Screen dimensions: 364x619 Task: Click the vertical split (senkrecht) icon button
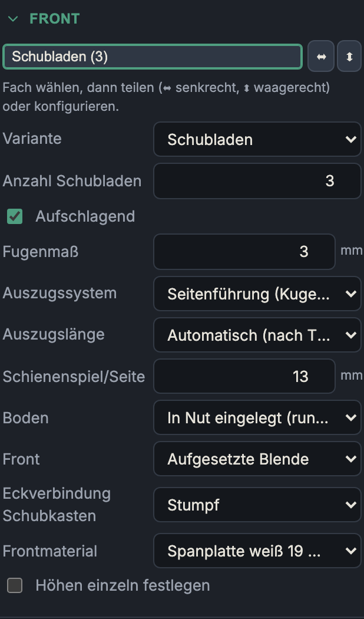[321, 57]
